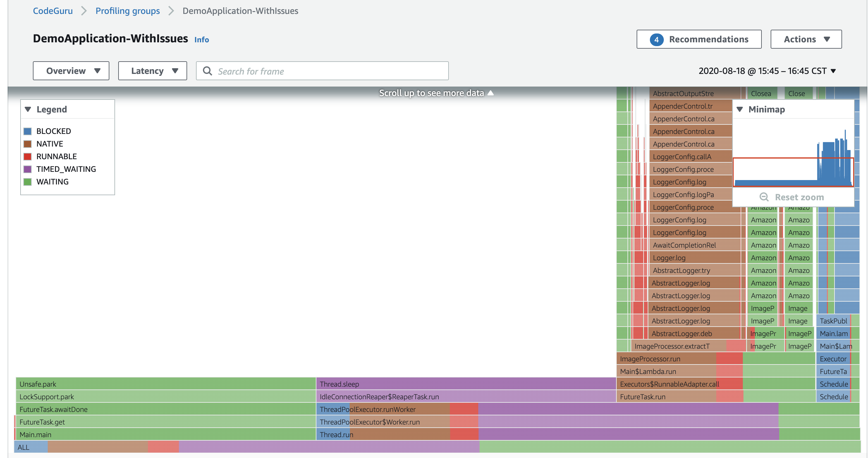Click the RUNNABLE legend red square
The height and width of the screenshot is (458, 868).
pyautogui.click(x=28, y=156)
